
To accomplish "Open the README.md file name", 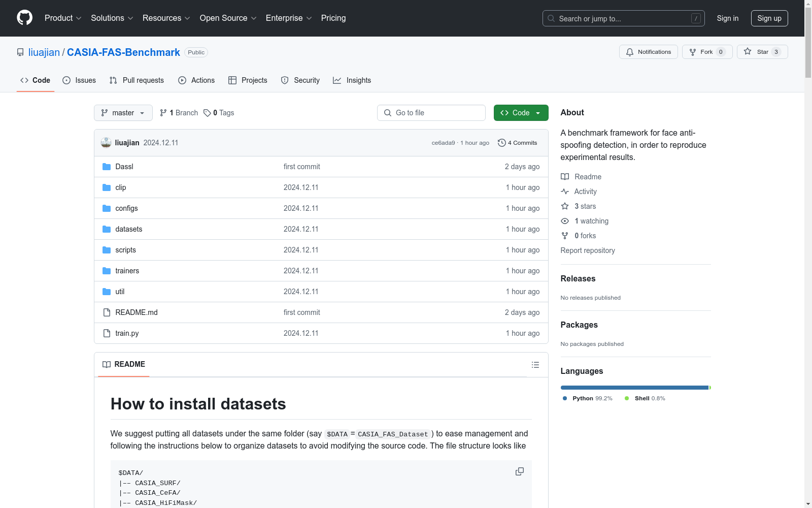I will [x=137, y=312].
